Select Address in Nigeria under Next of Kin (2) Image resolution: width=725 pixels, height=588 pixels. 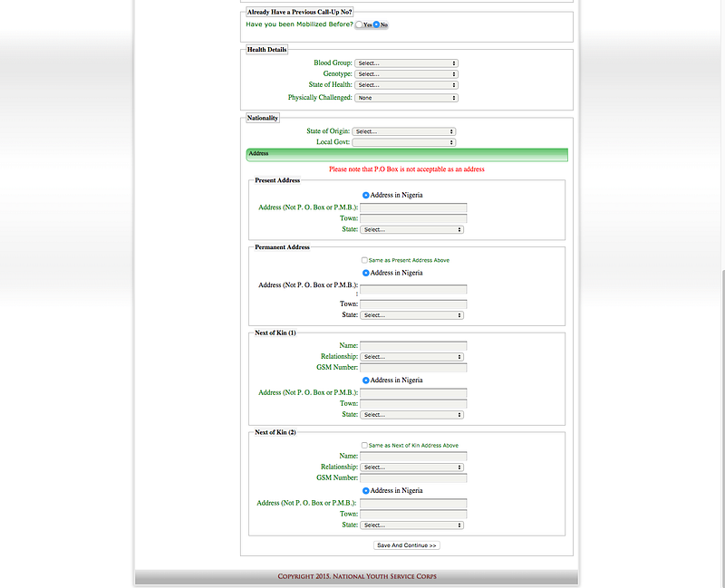coord(366,490)
